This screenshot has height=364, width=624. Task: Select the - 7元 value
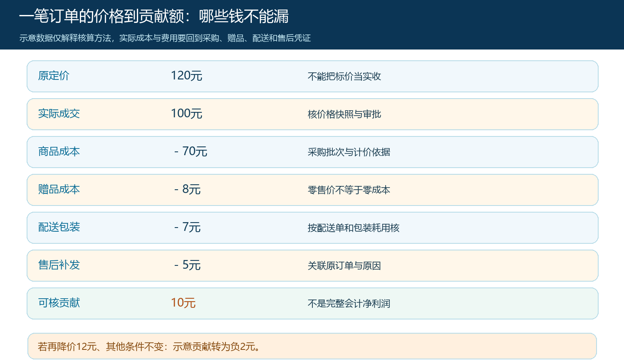pos(188,227)
